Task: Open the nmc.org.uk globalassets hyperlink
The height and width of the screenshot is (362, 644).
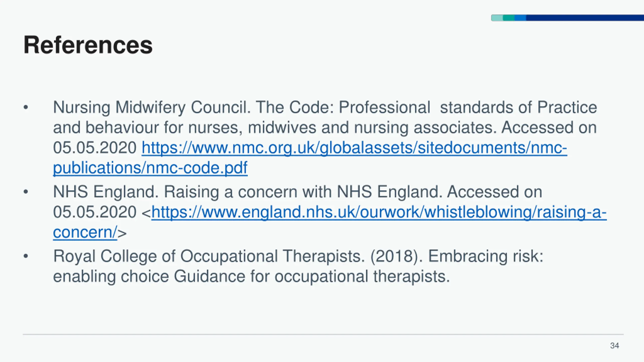Action: coord(354,148)
